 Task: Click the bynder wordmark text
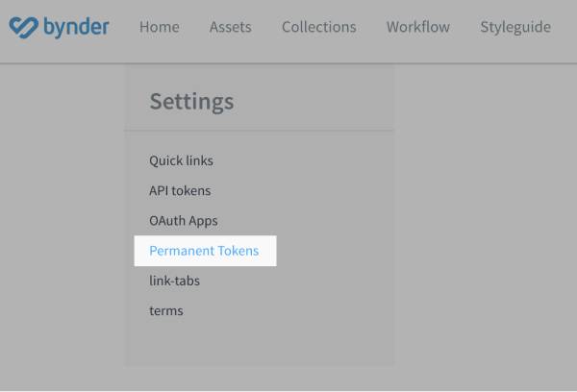click(76, 26)
